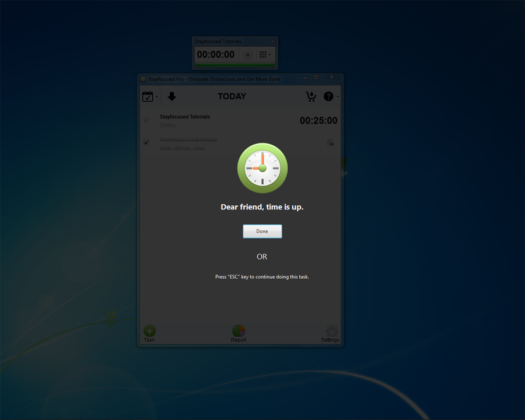
Task: Click the TODAY header label
Action: (x=232, y=96)
